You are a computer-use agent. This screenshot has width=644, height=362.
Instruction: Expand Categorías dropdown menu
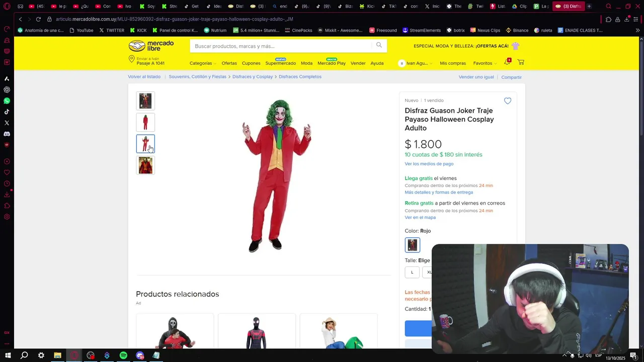pyautogui.click(x=203, y=63)
